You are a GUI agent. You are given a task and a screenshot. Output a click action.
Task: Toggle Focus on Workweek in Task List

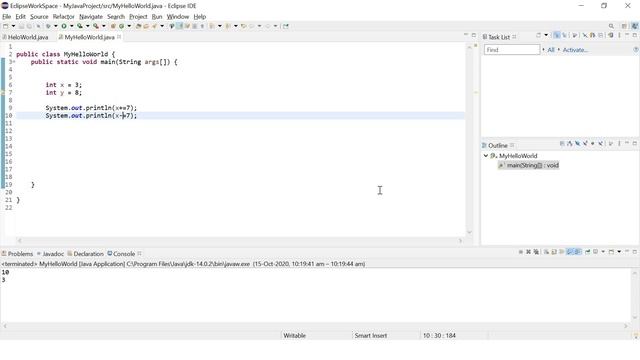coord(575,36)
